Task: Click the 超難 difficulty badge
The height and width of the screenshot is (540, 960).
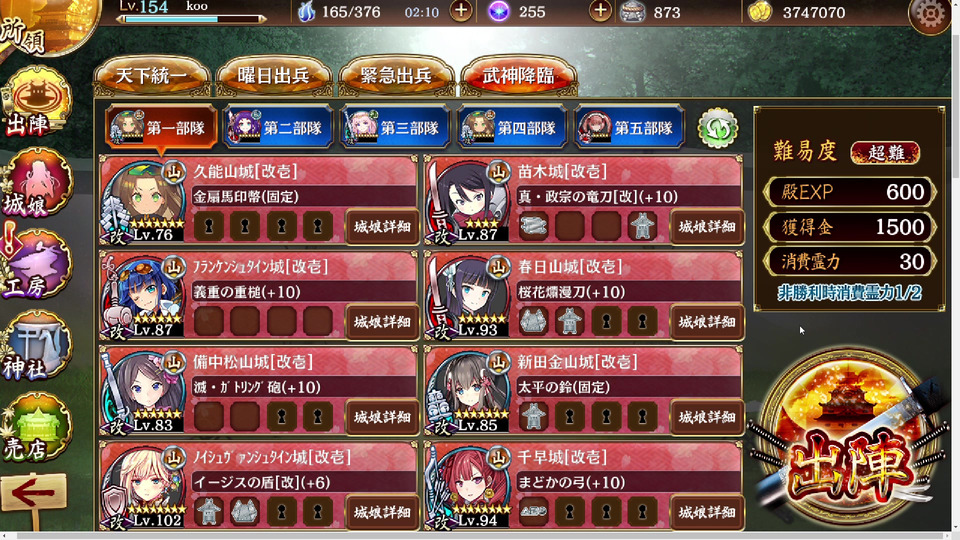Action: click(885, 152)
